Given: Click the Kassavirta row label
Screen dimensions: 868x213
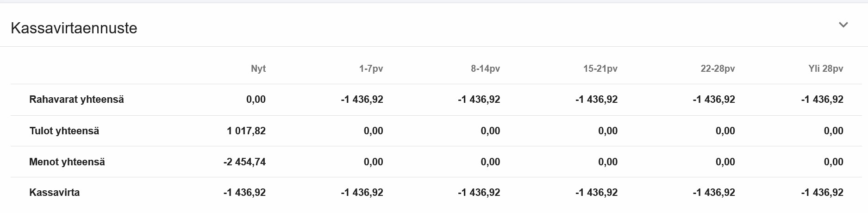Looking at the screenshot, I should point(55,193).
